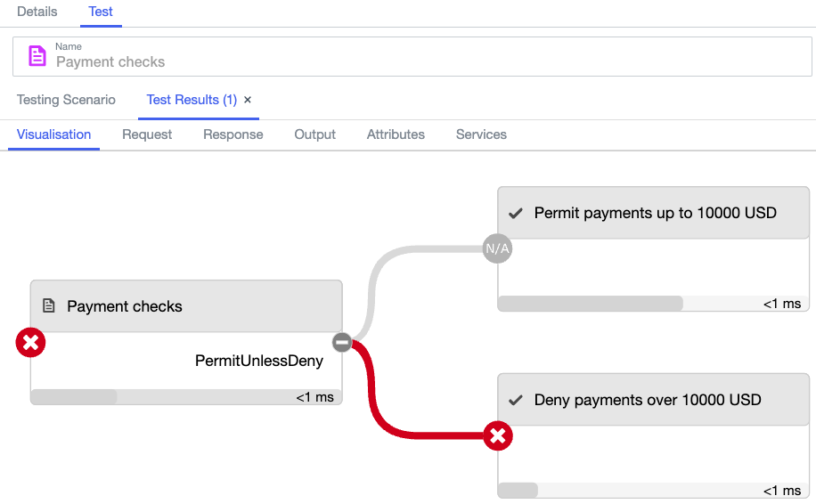Viewport: 816px width, 504px height.
Task: Click timing bar of Payment checks node
Action: coord(186,397)
